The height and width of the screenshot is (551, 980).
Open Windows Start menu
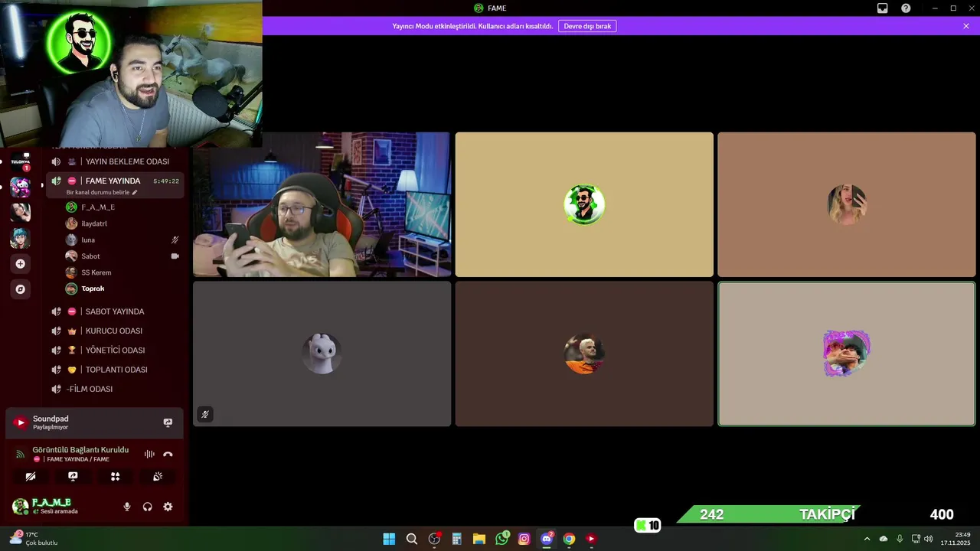click(x=389, y=539)
